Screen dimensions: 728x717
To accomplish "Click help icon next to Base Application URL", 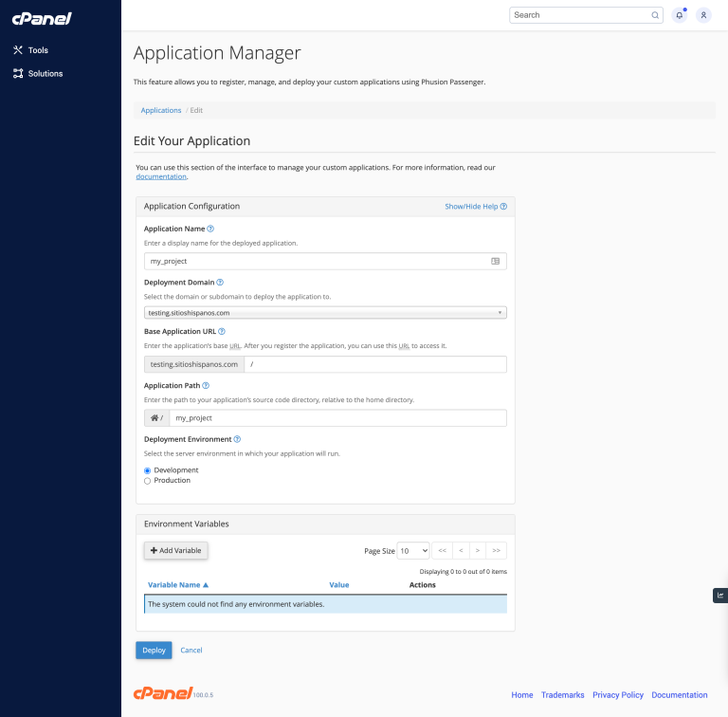I will [x=222, y=331].
